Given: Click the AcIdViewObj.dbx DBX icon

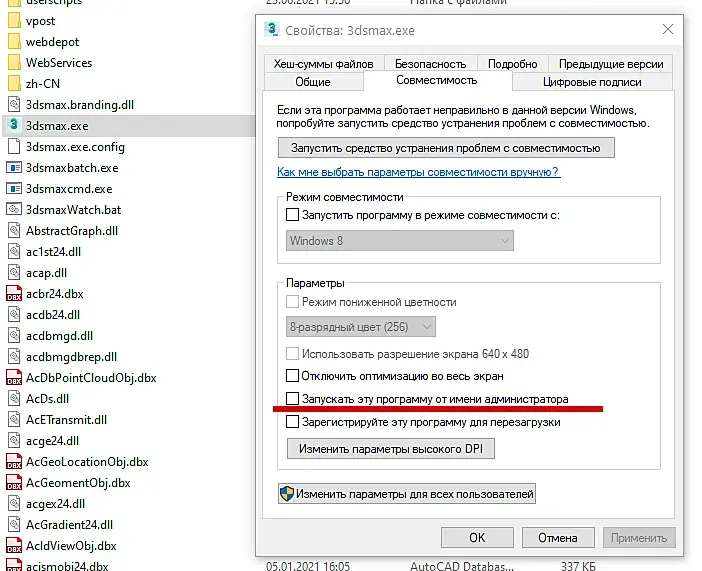Looking at the screenshot, I should click(14, 545).
